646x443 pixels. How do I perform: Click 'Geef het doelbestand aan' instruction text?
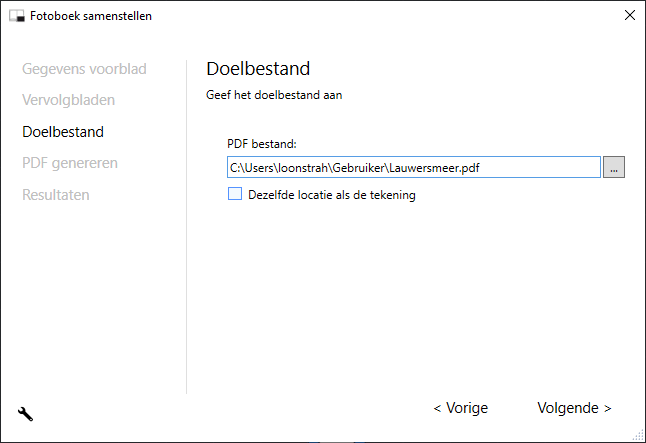[x=275, y=96]
